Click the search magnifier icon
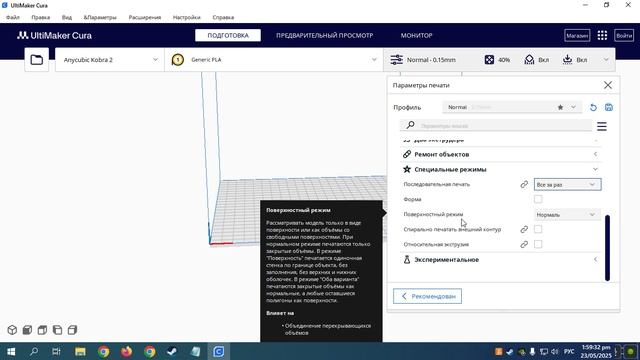 click(411, 125)
